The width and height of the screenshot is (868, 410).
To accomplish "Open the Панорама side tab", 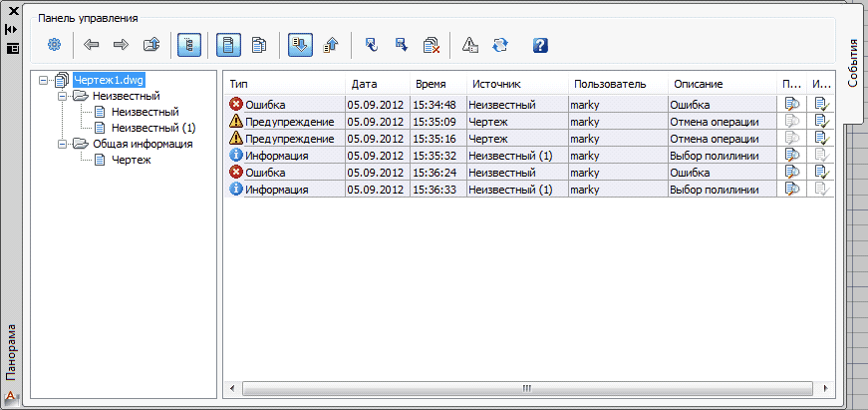I will [11, 349].
